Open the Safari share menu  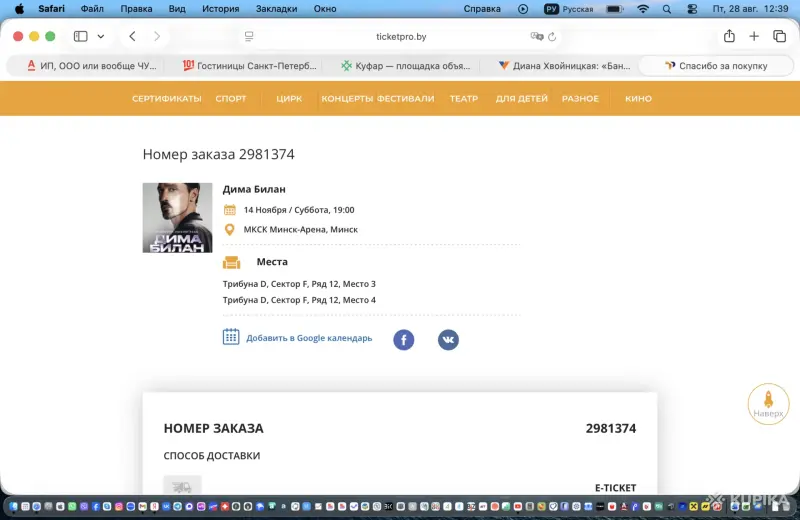[x=729, y=36]
